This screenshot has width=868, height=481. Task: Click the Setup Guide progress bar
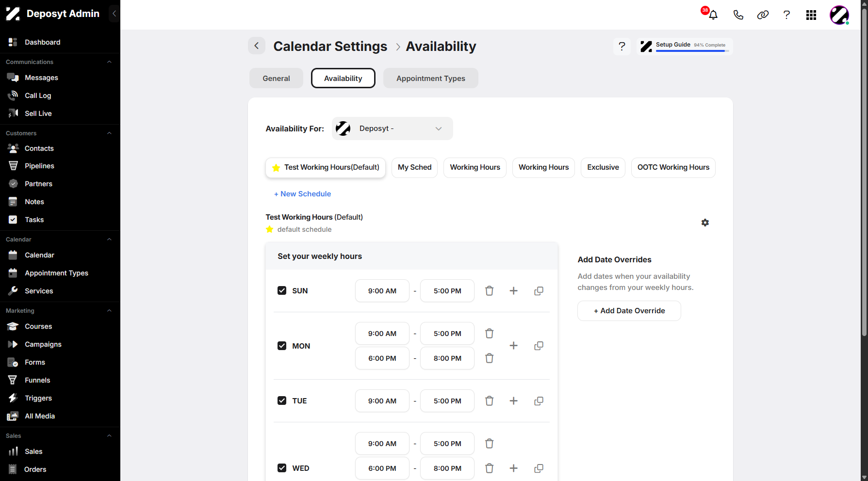692,51
